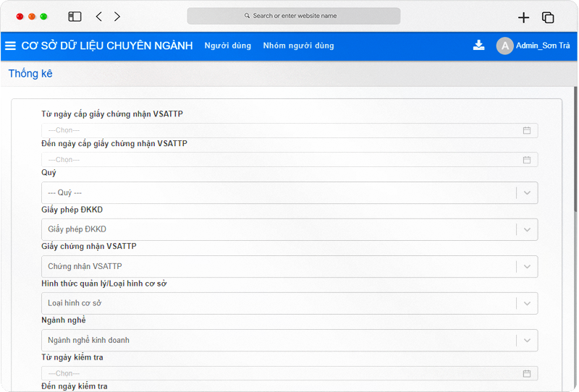The width and height of the screenshot is (579, 392).
Task: Open calendar for Từ ngày cấp giấy chứng nhận
Action: pos(527,130)
